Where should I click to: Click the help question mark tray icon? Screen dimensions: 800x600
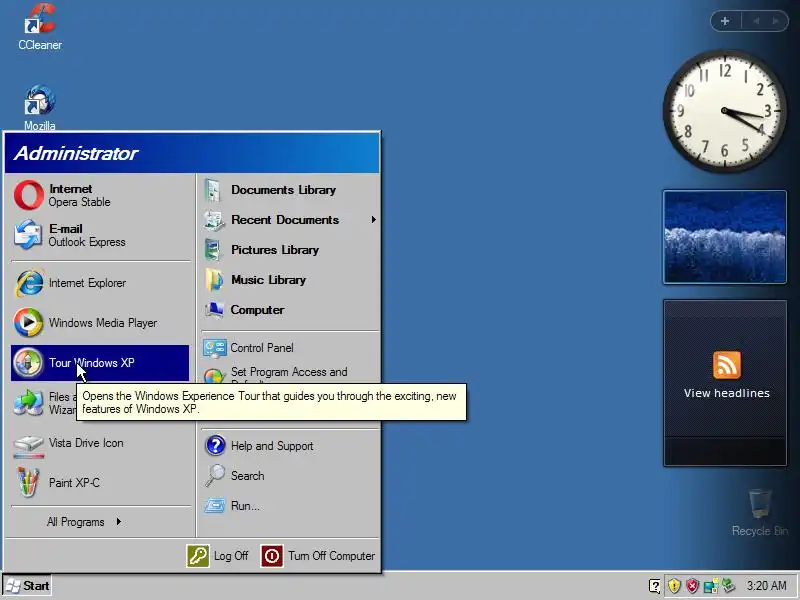(655, 586)
